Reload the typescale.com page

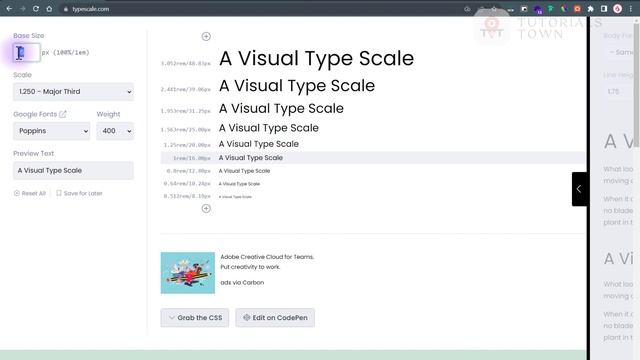pos(36,9)
